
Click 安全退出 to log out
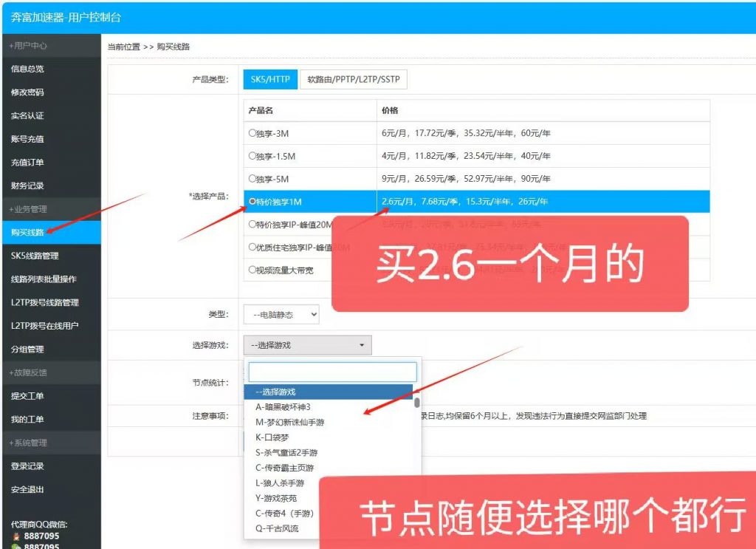click(27, 489)
